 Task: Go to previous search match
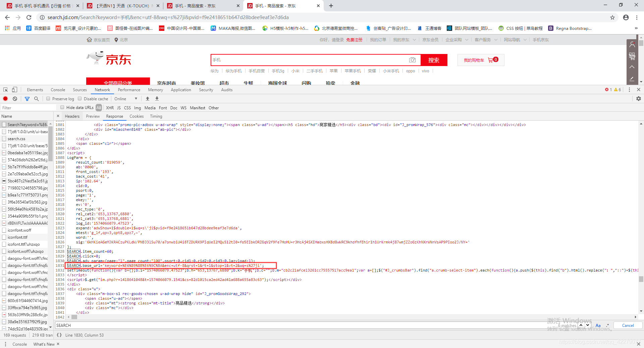click(x=581, y=325)
